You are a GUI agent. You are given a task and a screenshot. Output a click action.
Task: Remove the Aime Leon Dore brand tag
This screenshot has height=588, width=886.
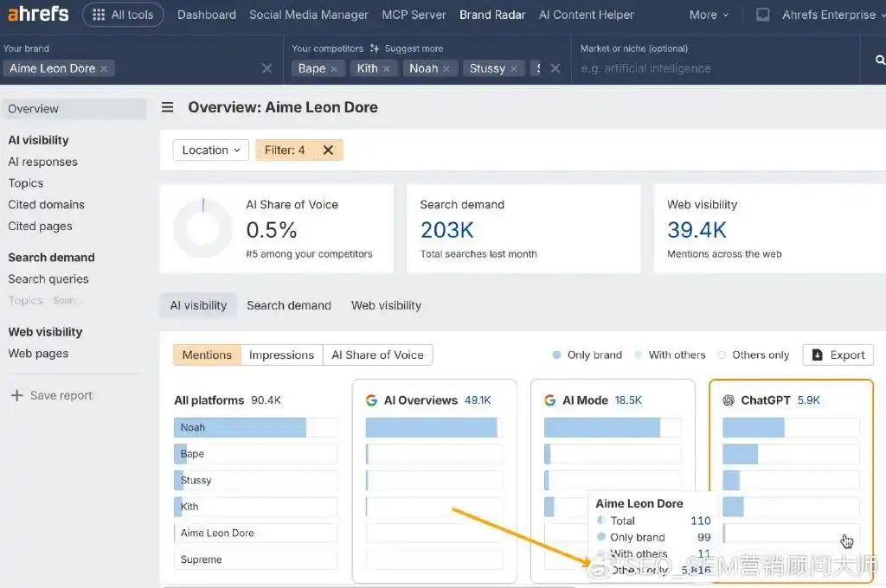[104, 68]
